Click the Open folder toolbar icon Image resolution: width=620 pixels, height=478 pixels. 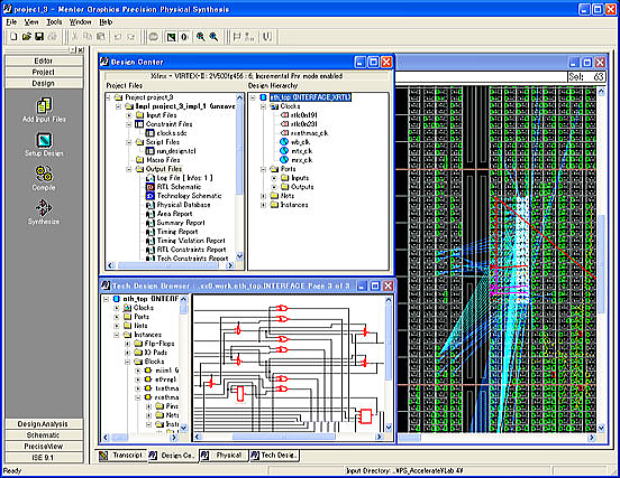tap(26, 37)
